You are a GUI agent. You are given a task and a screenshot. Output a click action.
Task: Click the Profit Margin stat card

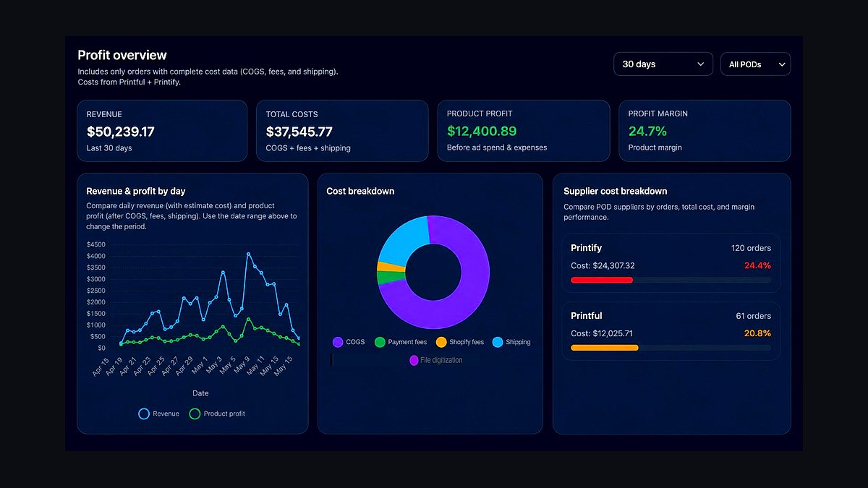coord(705,131)
